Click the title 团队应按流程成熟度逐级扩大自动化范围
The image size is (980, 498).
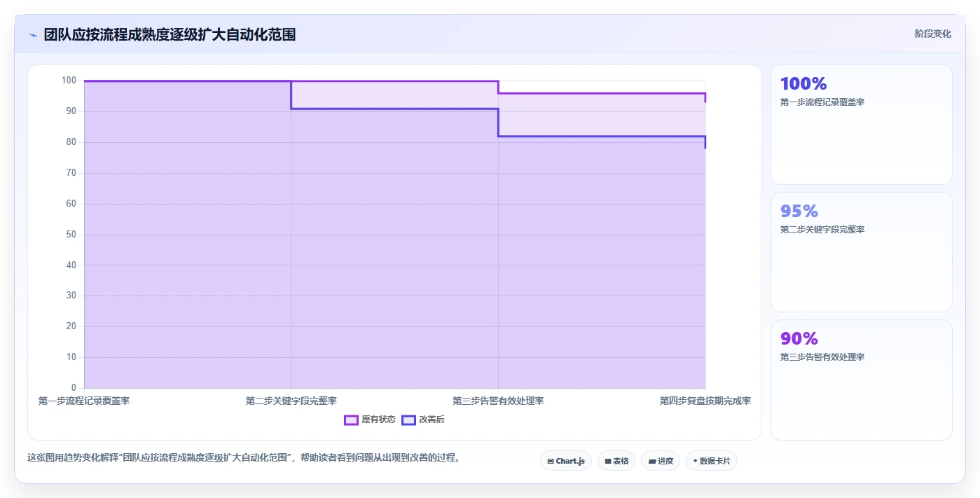[x=170, y=34]
